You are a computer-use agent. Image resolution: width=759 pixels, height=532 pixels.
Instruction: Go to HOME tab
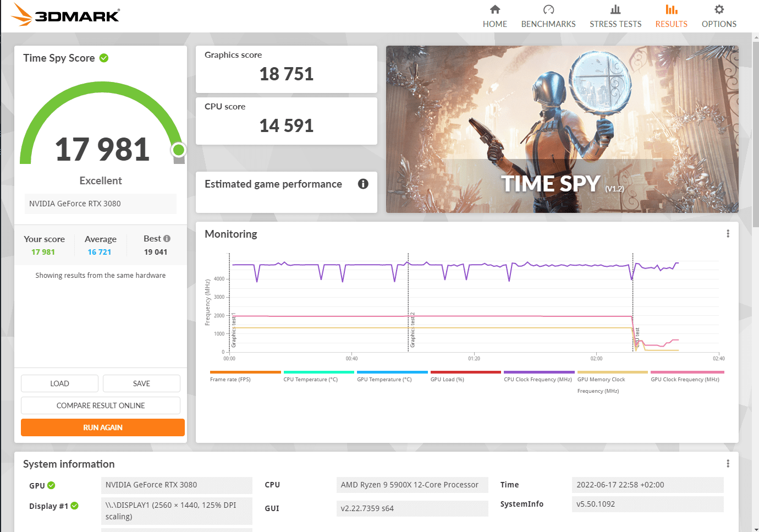pos(495,24)
